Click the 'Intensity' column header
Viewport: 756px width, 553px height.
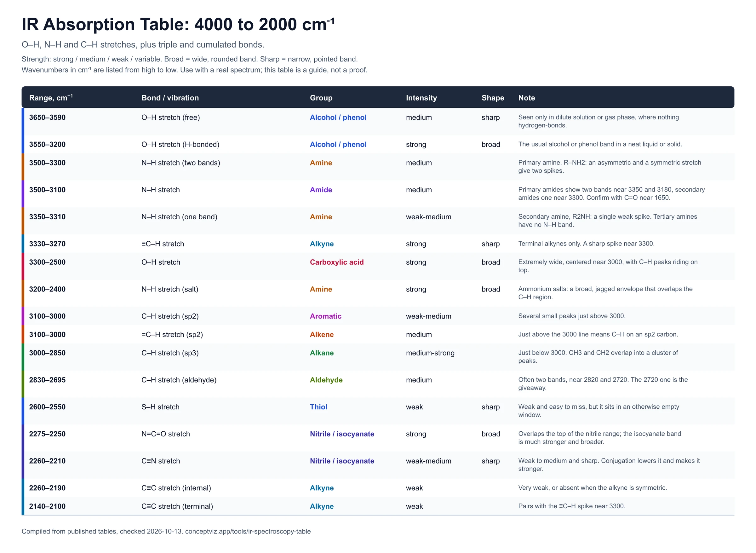tap(421, 98)
